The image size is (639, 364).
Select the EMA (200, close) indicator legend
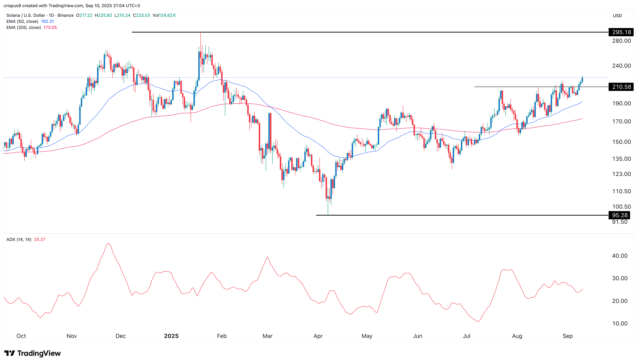click(x=24, y=28)
